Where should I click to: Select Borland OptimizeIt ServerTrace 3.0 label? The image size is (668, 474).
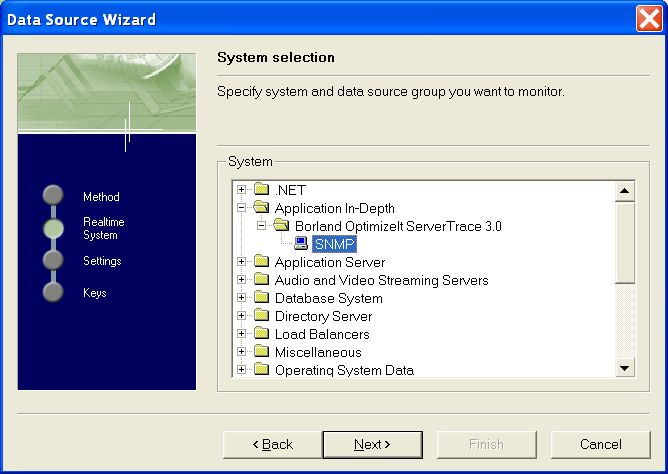(398, 226)
